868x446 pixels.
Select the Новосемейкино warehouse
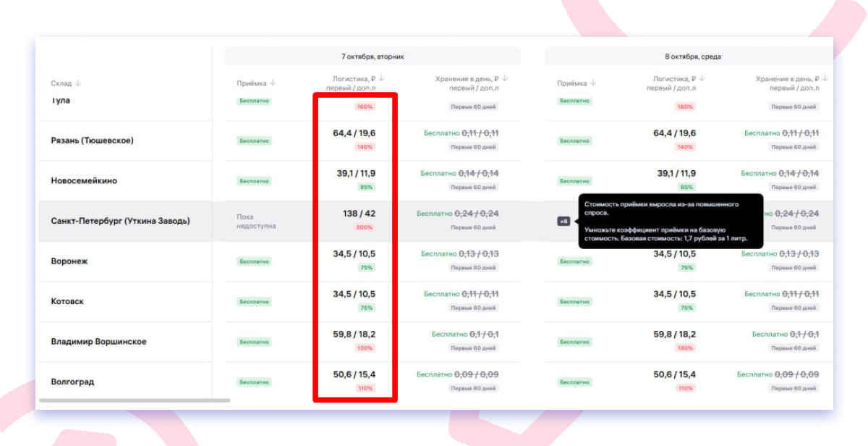(x=84, y=181)
